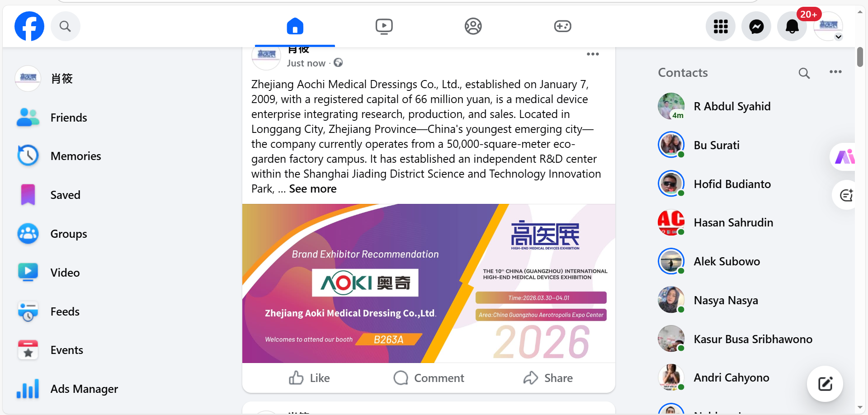Switch to the Video tab in top navigation
The width and height of the screenshot is (868, 415).
click(384, 26)
